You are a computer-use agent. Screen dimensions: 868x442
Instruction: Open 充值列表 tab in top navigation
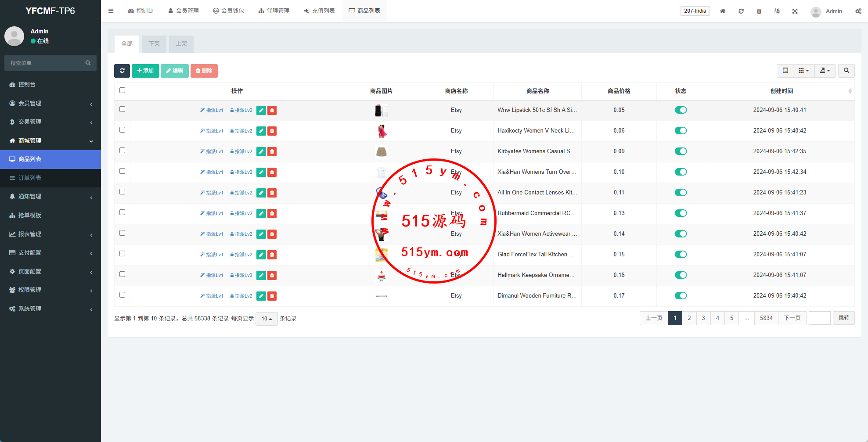tap(319, 11)
